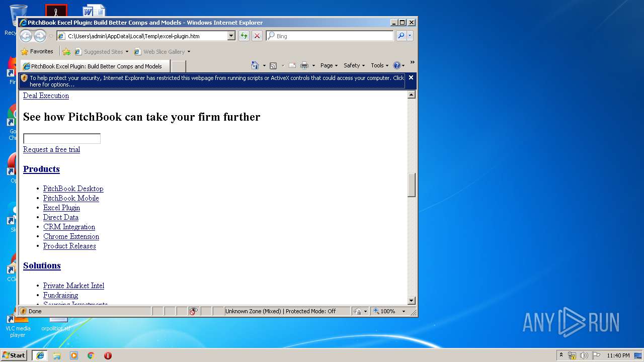Click Request a free trial link
The image size is (644, 362).
point(51,149)
